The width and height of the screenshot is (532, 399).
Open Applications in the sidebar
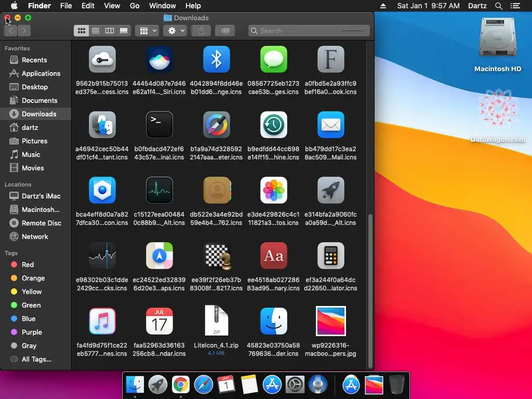point(36,74)
